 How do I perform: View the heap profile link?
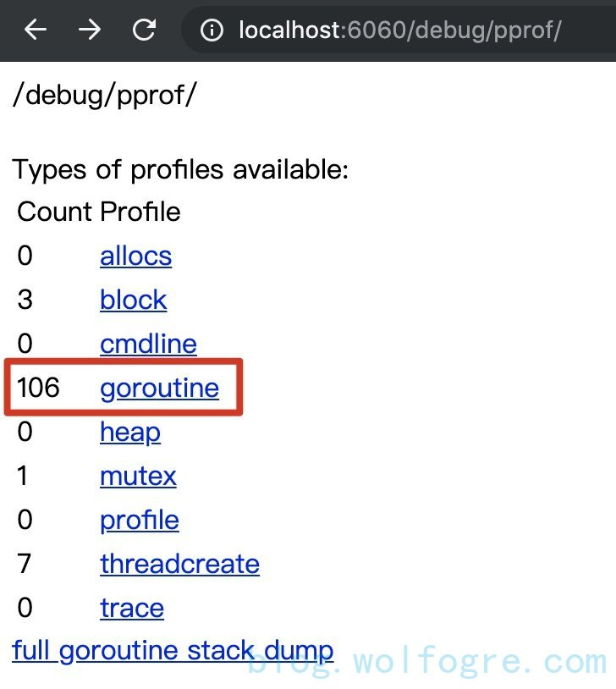coord(129,432)
